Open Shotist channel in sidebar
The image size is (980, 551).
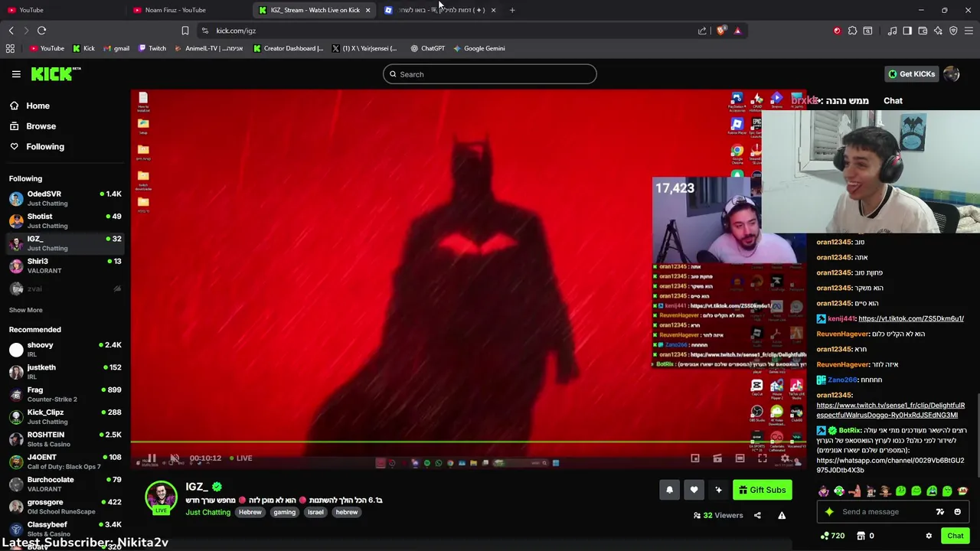click(x=65, y=220)
